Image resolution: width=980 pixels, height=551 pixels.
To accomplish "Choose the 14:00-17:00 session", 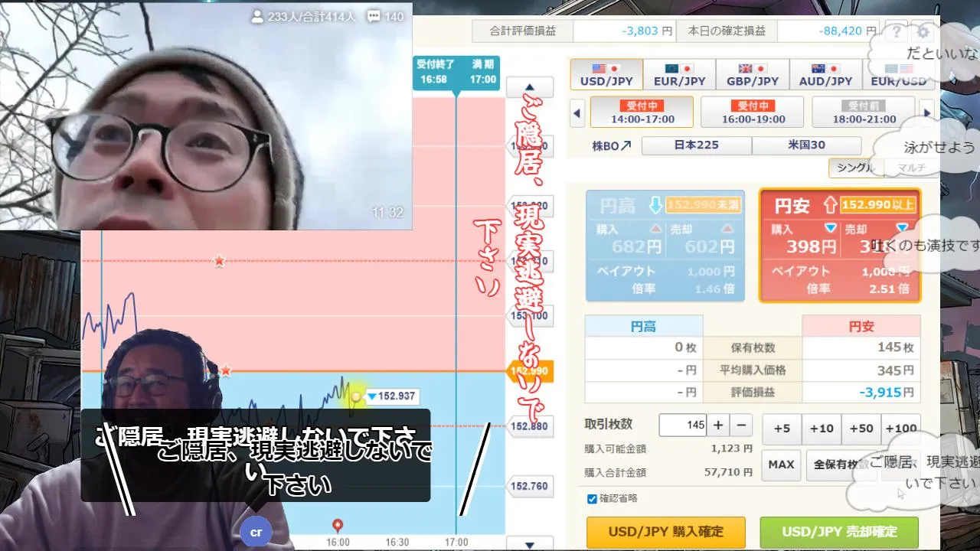I will (642, 112).
